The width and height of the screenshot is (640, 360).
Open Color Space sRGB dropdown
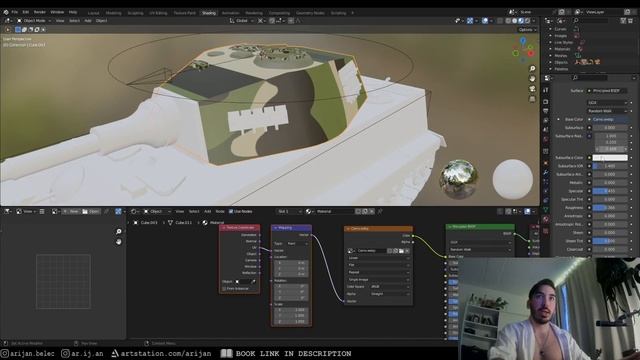click(x=389, y=287)
